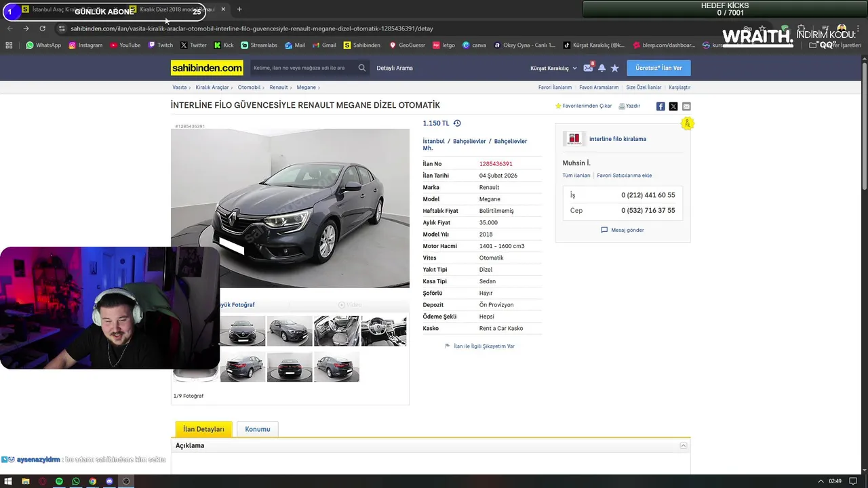
Task: Click the Windows Start button
Action: (x=9, y=481)
